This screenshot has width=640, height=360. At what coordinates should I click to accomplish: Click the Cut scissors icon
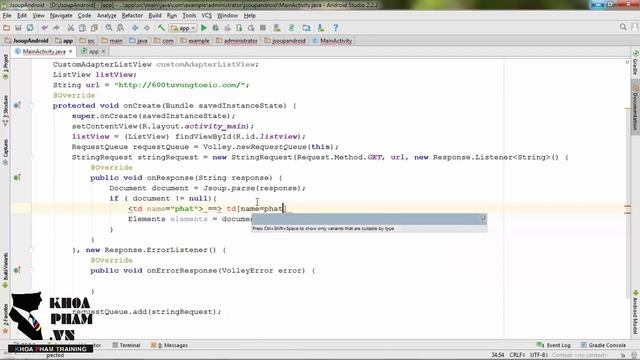click(x=71, y=28)
